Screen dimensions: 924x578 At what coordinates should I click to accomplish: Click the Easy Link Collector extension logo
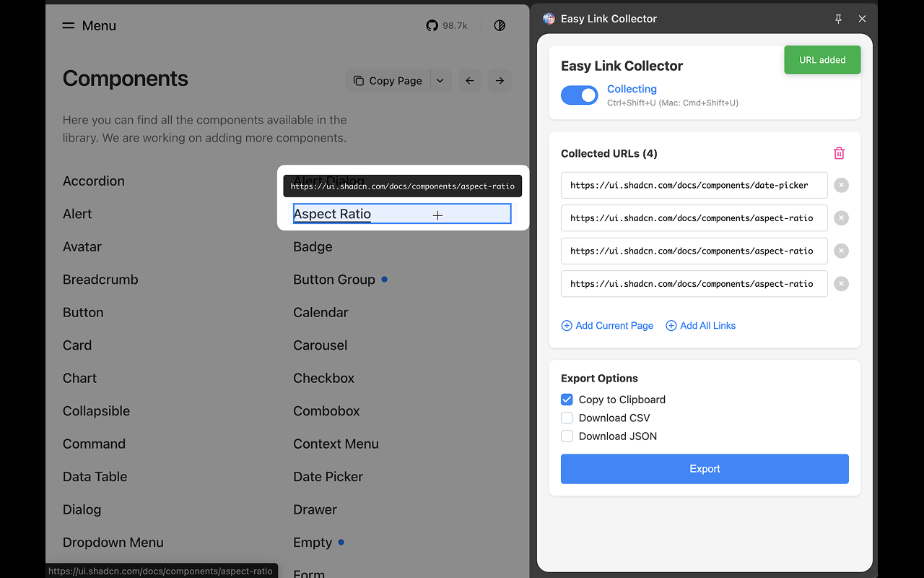point(549,19)
